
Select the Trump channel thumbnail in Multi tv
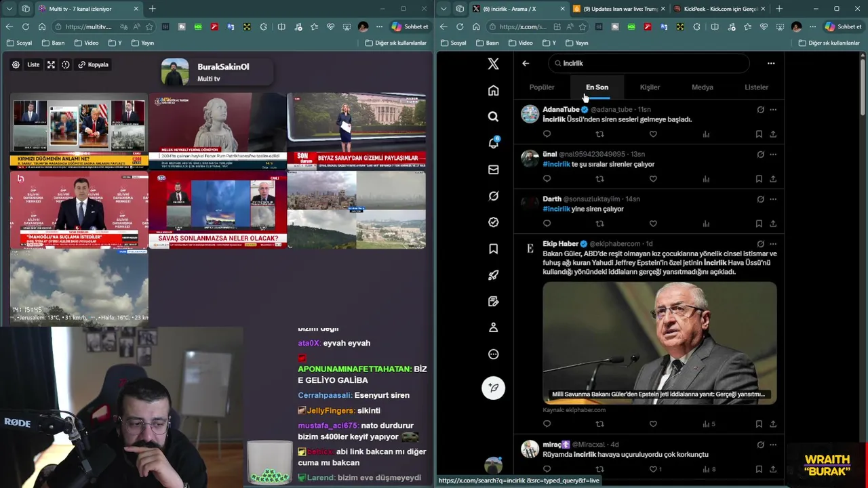coord(79,131)
